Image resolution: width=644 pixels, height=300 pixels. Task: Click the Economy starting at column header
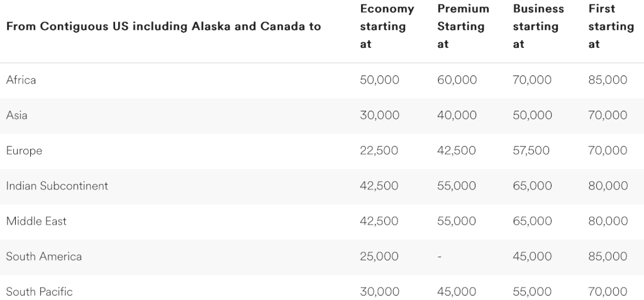[x=387, y=26]
